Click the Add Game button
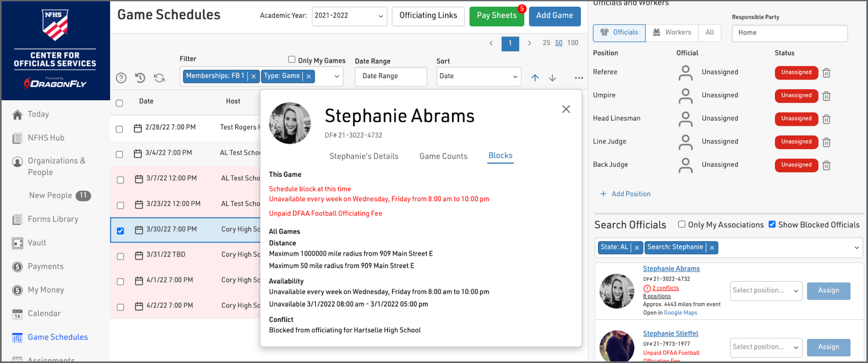Screen dimensions: 868x363 coord(554,16)
